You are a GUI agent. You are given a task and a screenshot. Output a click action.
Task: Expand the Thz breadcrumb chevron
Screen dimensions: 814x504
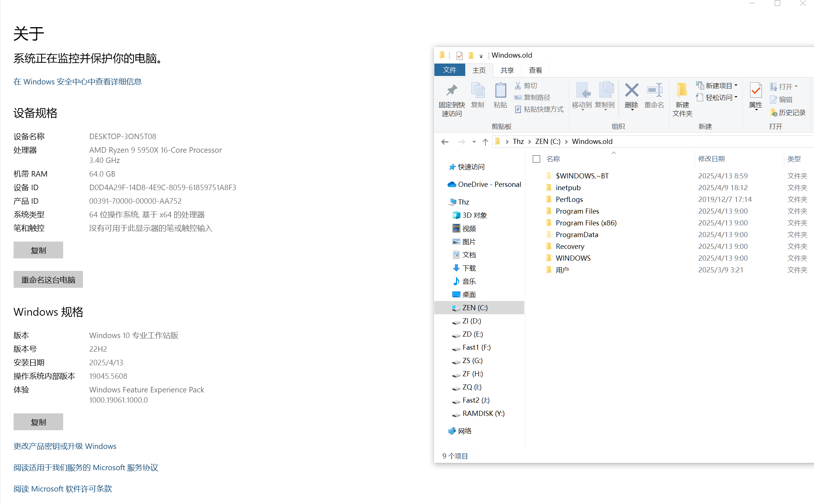pos(529,142)
